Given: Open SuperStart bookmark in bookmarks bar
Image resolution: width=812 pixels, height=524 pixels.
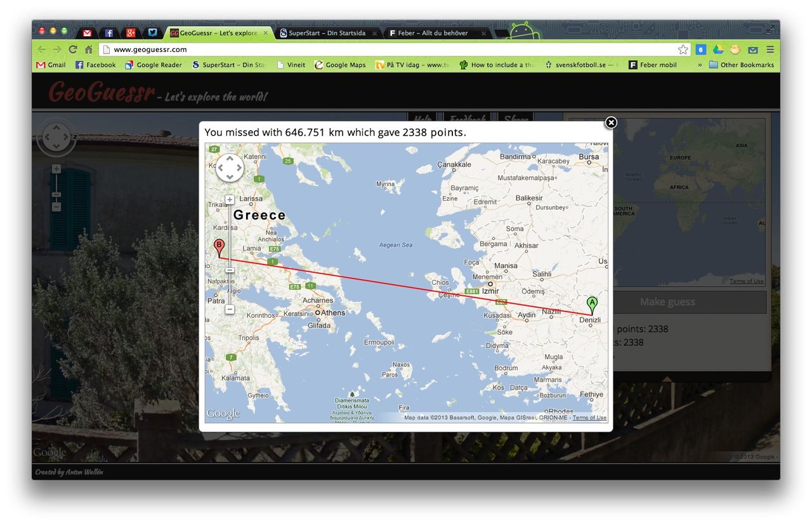Looking at the screenshot, I should coord(229,65).
